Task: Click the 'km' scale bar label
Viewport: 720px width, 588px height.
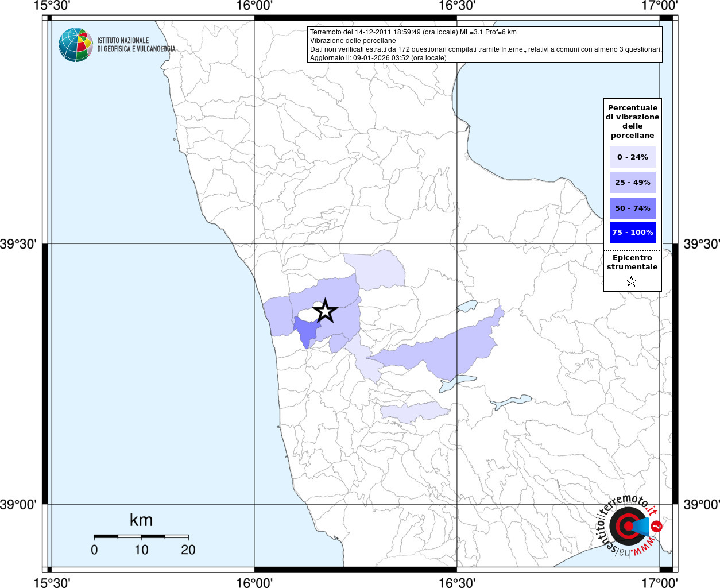Action: coord(141,520)
